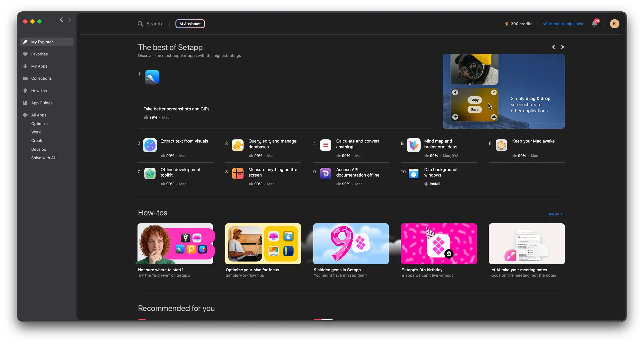
Task: Click the App Guides document icon
Action: [x=25, y=103]
